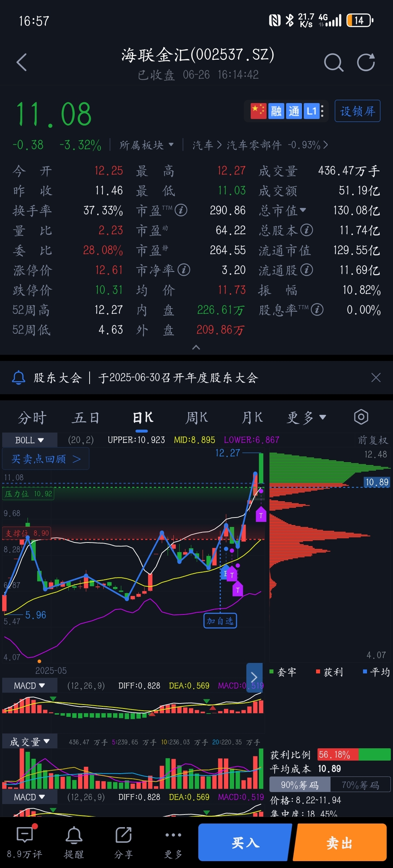Tap 设锁屏 button
This screenshot has height=868, width=393.
[x=358, y=111]
